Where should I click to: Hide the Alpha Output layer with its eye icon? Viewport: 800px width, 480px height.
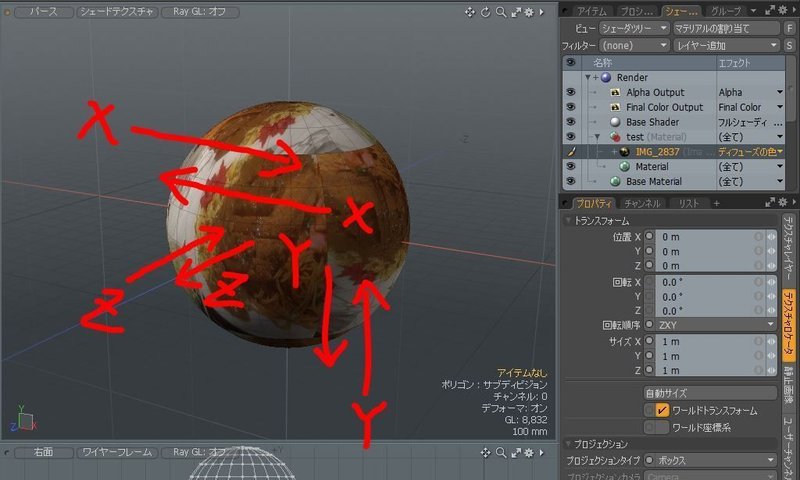571,92
